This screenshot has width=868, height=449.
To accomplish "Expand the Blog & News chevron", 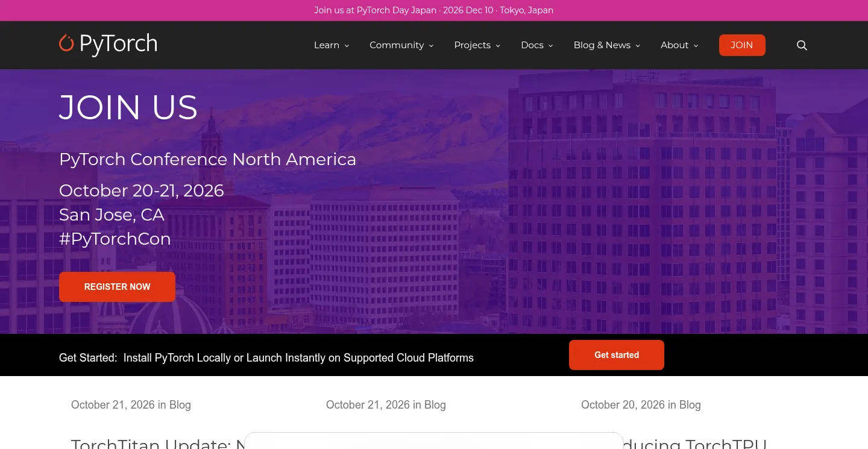I will 638,46.
